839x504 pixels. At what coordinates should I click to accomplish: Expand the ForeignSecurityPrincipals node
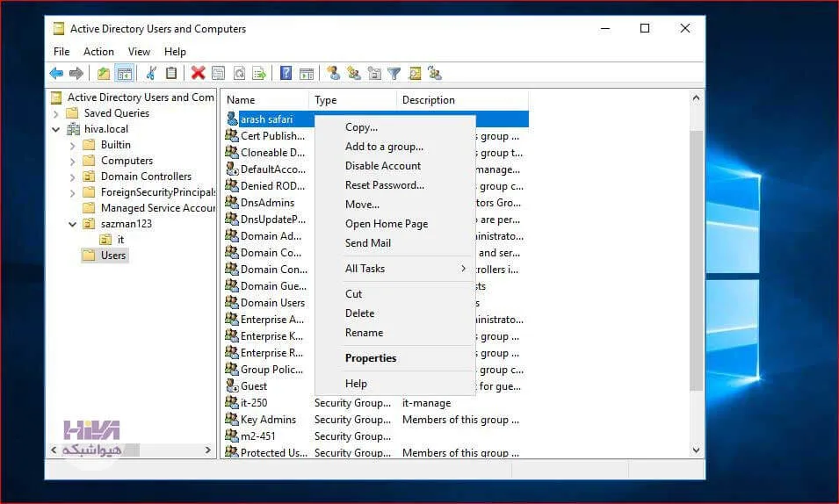73,192
